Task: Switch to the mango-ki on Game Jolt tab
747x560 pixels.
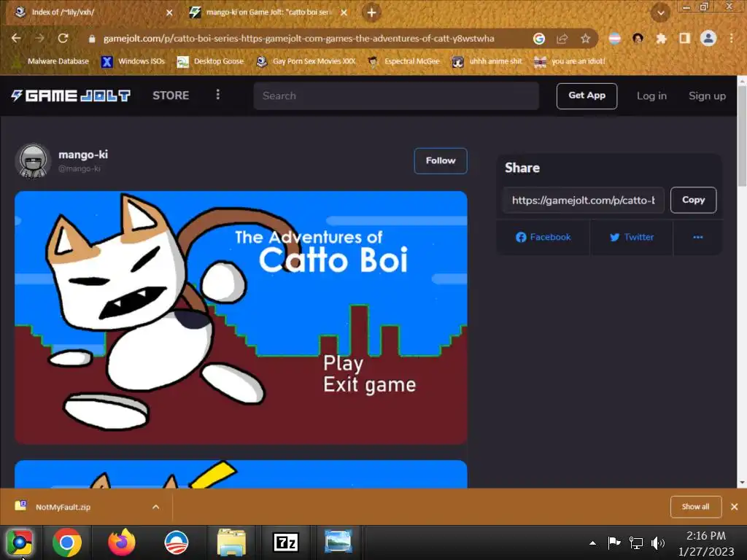Action: click(268, 12)
